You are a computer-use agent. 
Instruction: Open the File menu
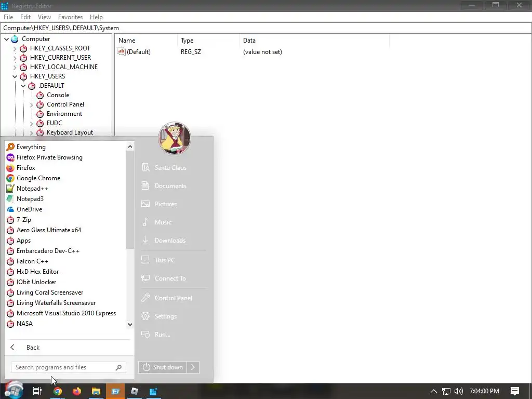(8, 17)
